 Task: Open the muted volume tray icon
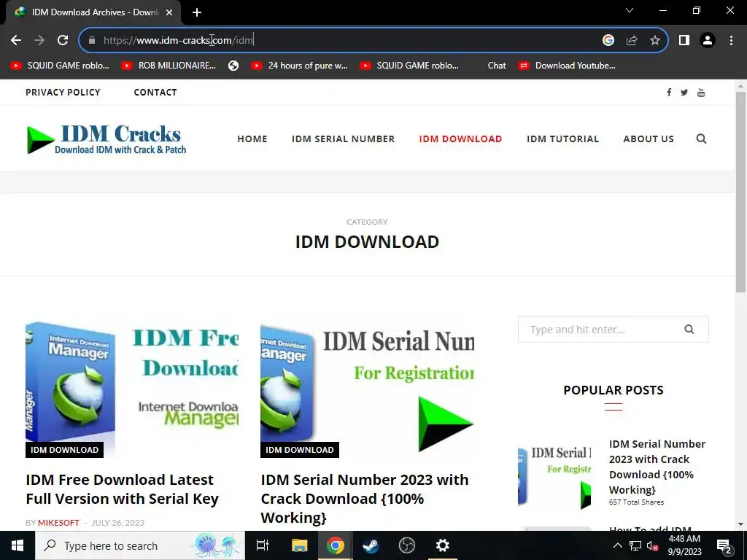(x=651, y=545)
